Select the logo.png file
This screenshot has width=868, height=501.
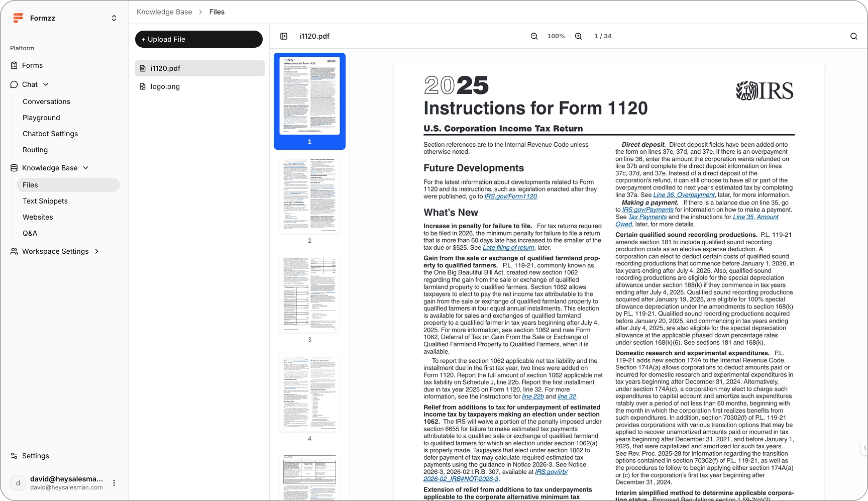click(x=165, y=86)
